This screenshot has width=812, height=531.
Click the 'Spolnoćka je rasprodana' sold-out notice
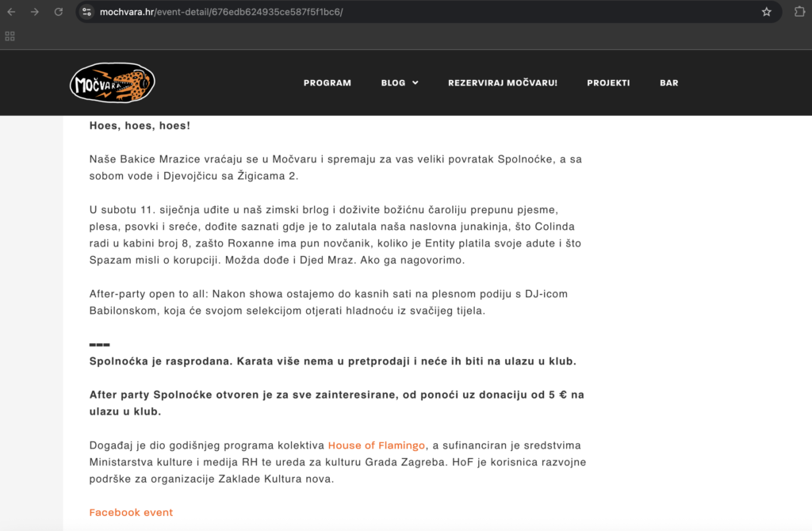pyautogui.click(x=332, y=361)
